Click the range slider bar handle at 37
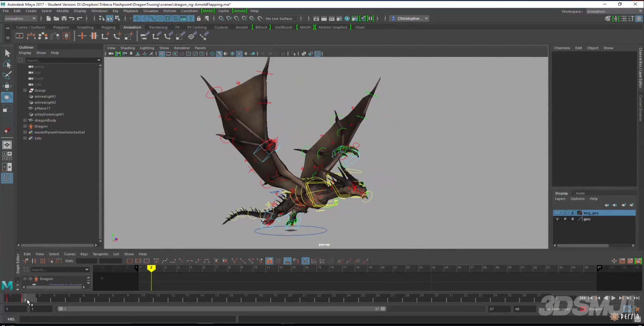This screenshot has width=644, height=326. pyautogui.click(x=383, y=309)
